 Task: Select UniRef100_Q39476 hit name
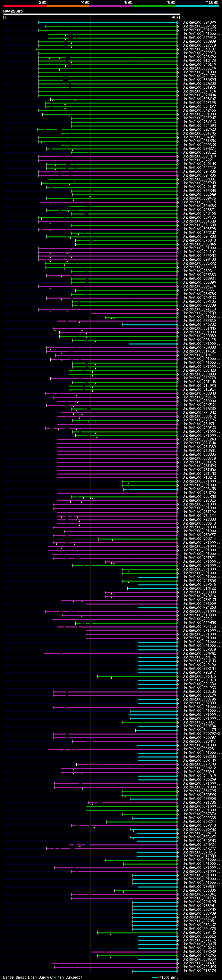tap(199, 198)
